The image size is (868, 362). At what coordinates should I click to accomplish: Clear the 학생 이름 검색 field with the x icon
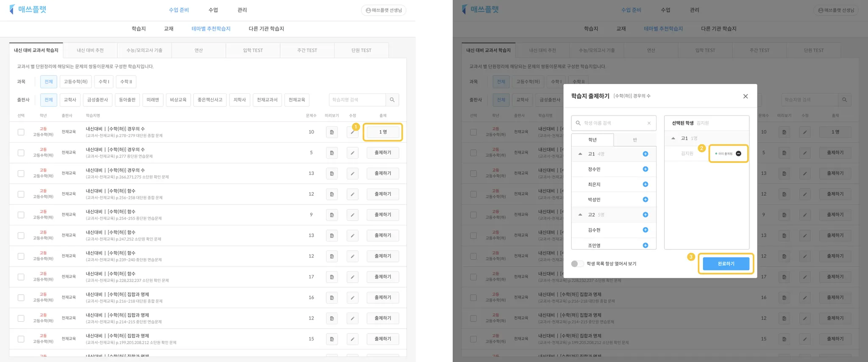tap(649, 123)
